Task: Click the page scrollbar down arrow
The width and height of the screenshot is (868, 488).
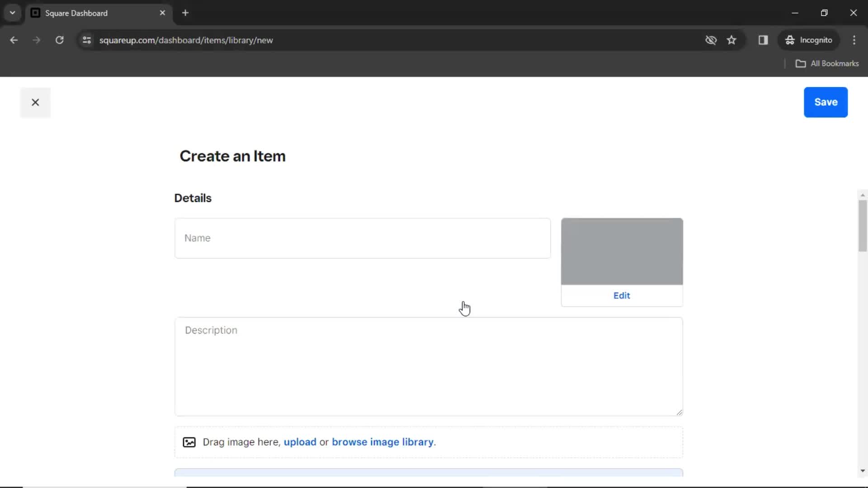Action: click(x=863, y=471)
